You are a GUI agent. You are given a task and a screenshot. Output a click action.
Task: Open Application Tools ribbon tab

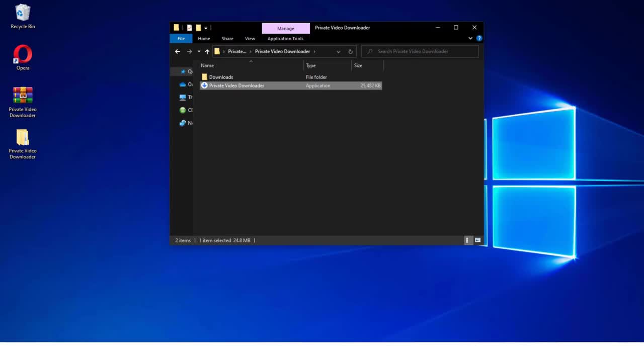[x=285, y=39]
